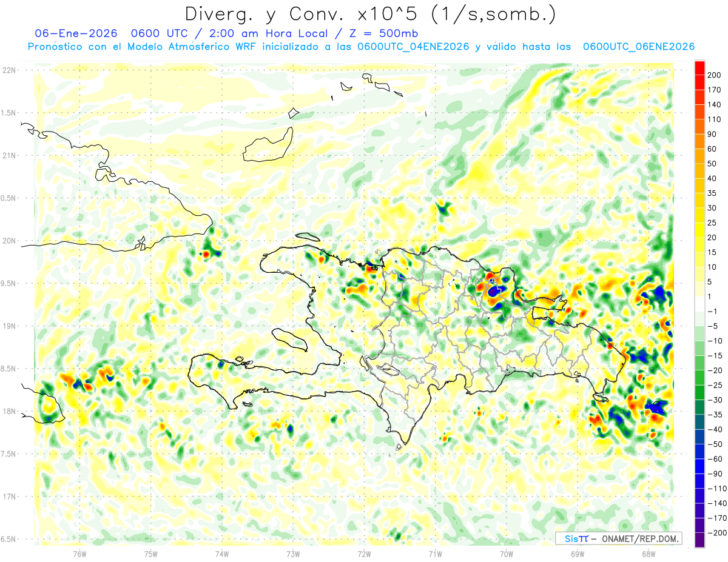Select the -60 color bar label
Image resolution: width=728 pixels, height=562 pixels.
[715, 459]
